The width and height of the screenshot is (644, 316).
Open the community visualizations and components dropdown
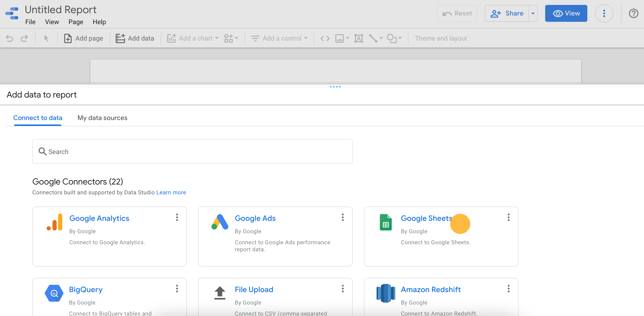click(x=231, y=38)
